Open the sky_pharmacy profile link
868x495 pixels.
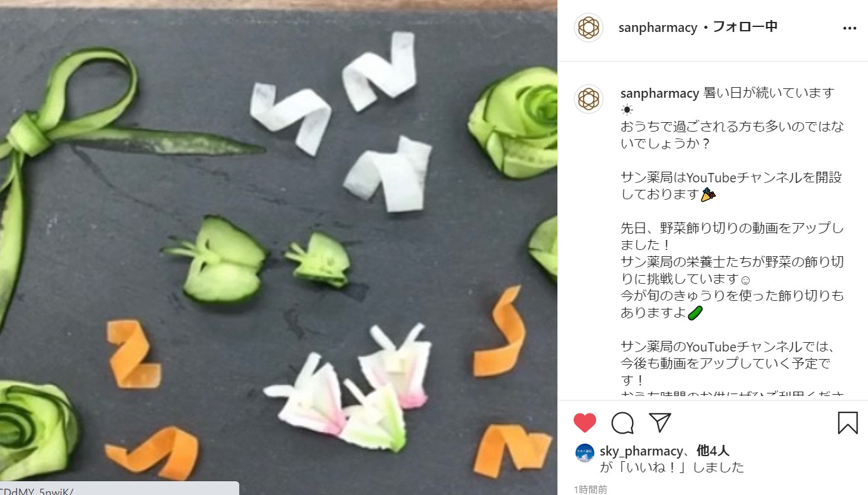(x=641, y=451)
